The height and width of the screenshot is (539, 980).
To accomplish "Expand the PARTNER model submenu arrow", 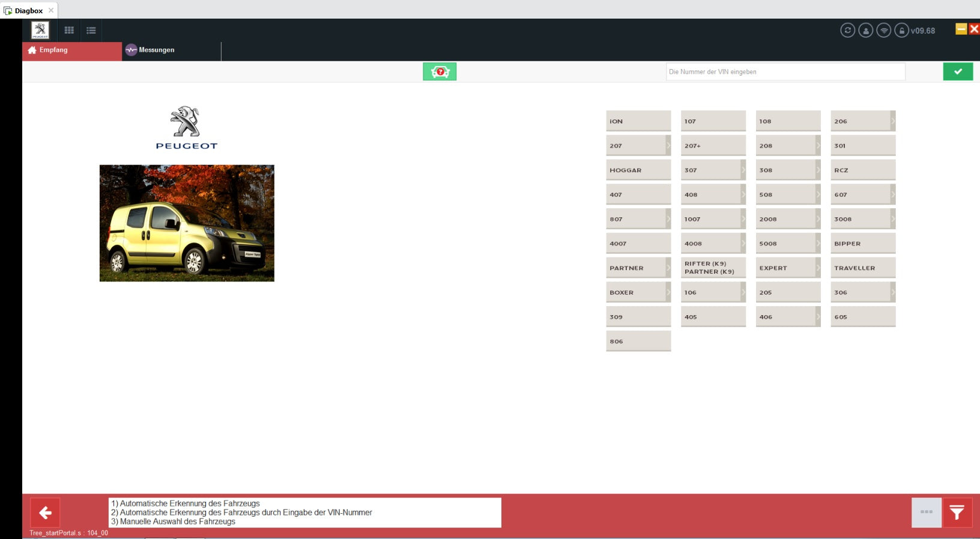I will (668, 268).
